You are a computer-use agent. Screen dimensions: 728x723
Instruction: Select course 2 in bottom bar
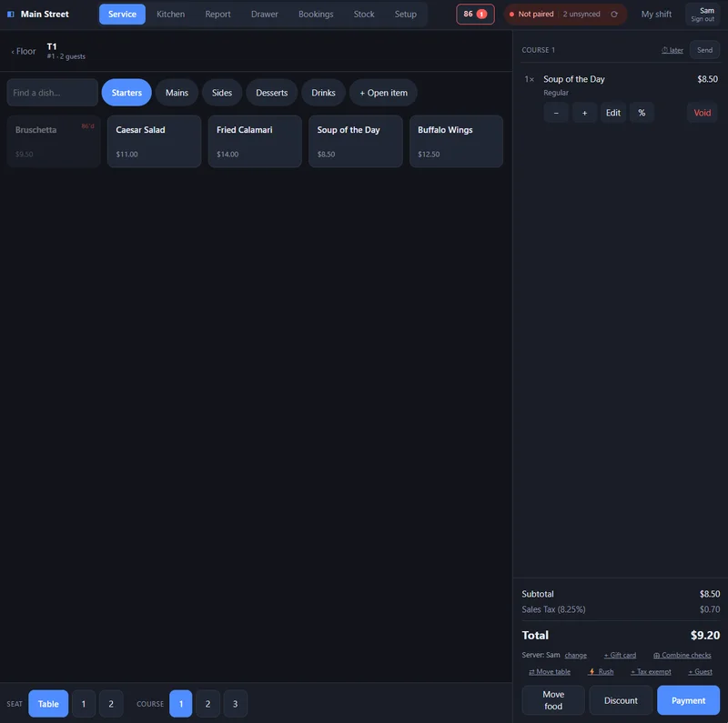pos(208,704)
